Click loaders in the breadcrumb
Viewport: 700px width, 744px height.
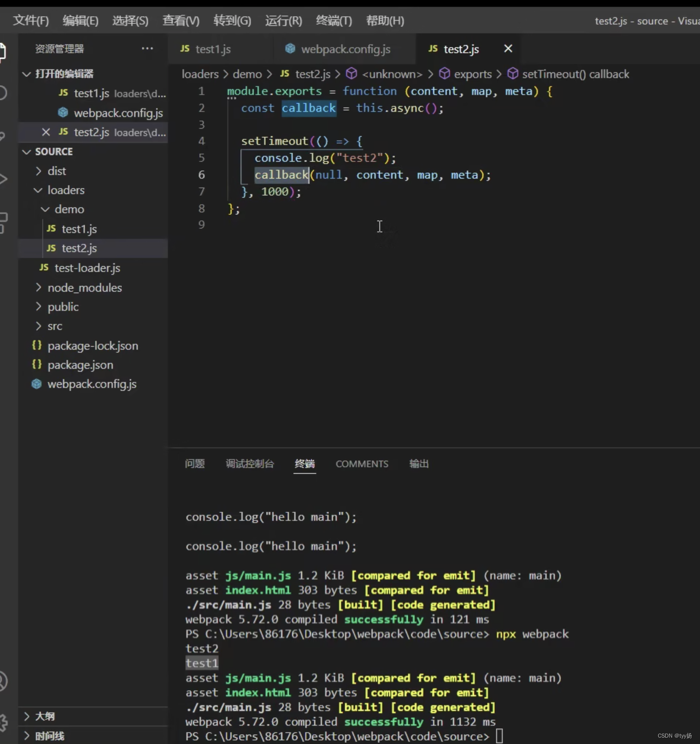coord(200,74)
